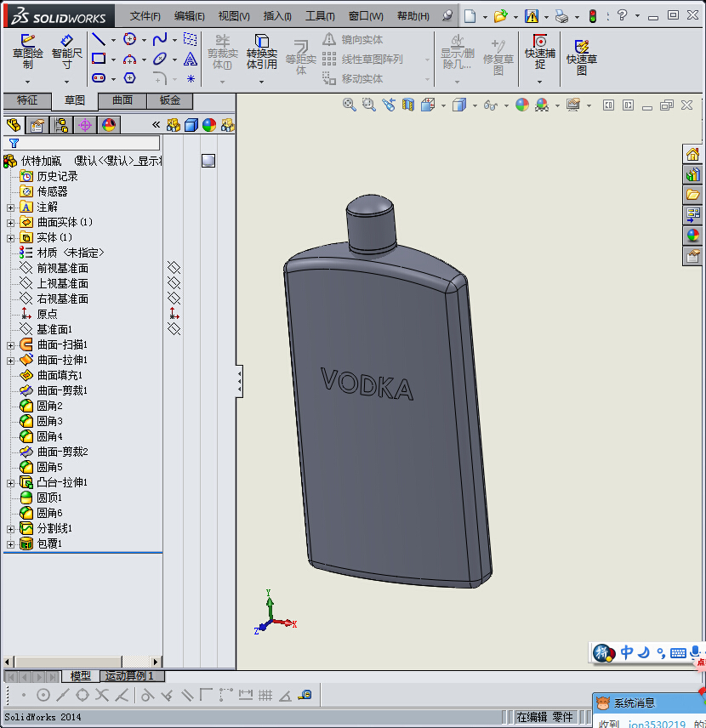Click zoom to fit magnifier in view toolbar

coord(349,105)
